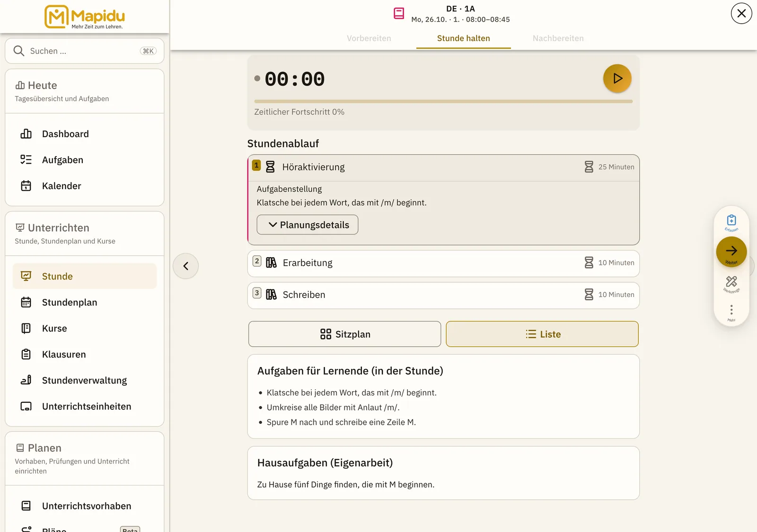This screenshot has height=532, width=757.
Task: Switch to Sitzplan view
Action: [344, 334]
